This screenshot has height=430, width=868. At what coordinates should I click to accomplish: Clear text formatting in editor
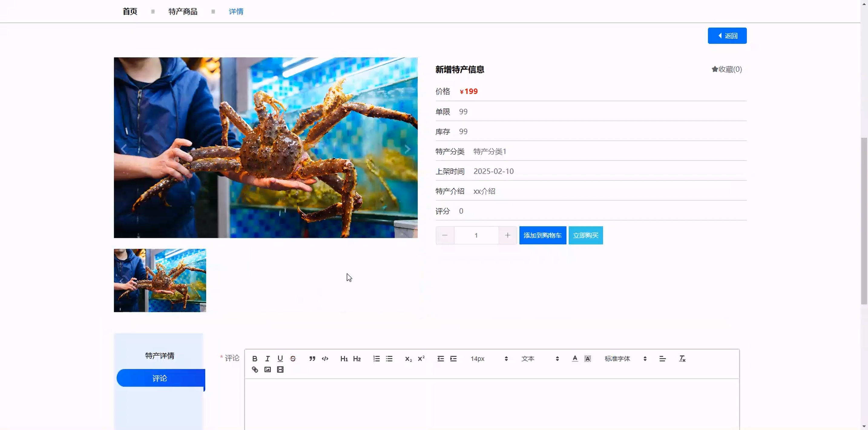682,359
